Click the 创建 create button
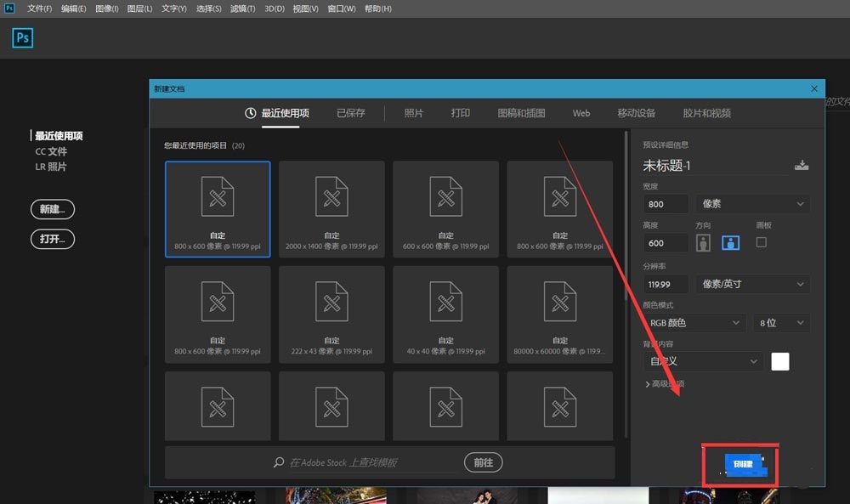850x504 pixels. tap(740, 465)
